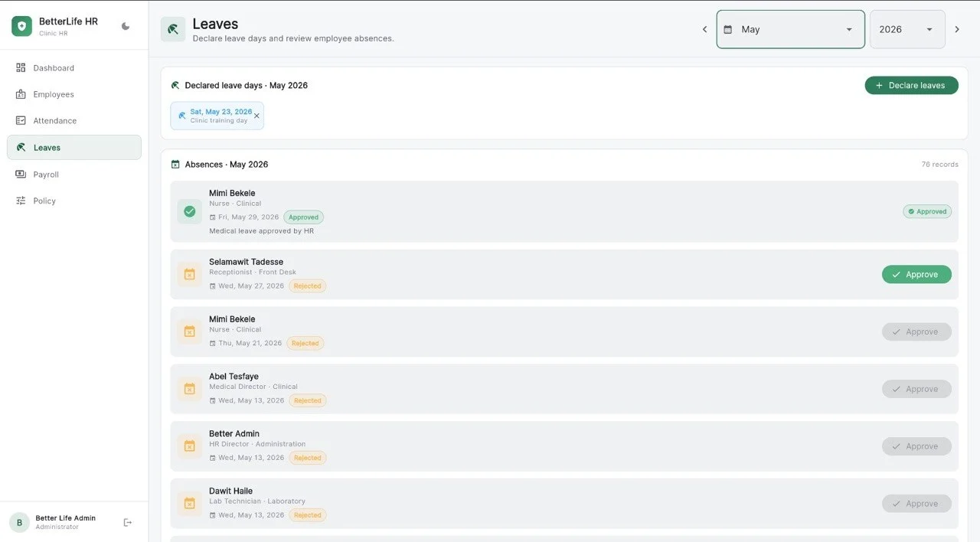Click green check icon on Mimi Bekele's approved row
The width and height of the screenshot is (980, 542).
190,211
